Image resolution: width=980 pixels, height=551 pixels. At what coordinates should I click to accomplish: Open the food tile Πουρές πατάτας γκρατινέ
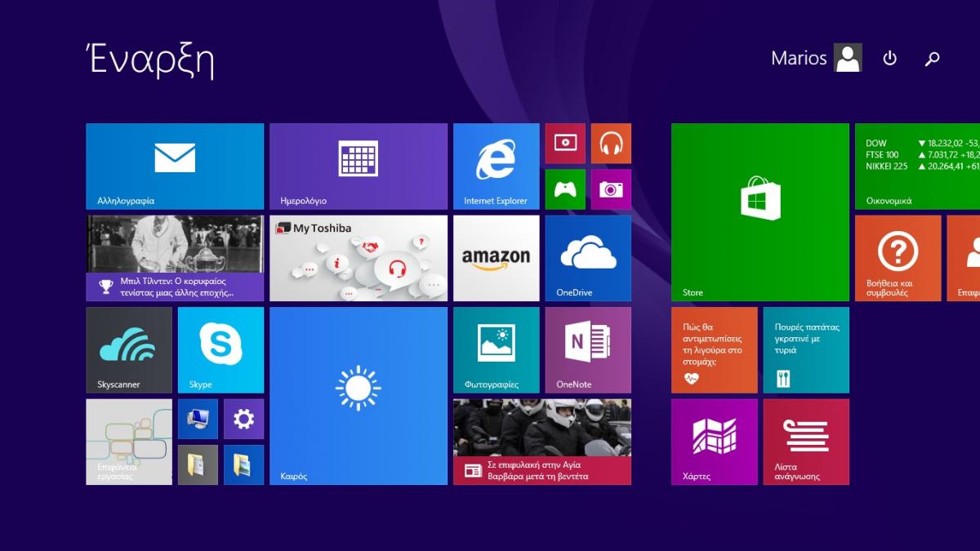click(806, 350)
